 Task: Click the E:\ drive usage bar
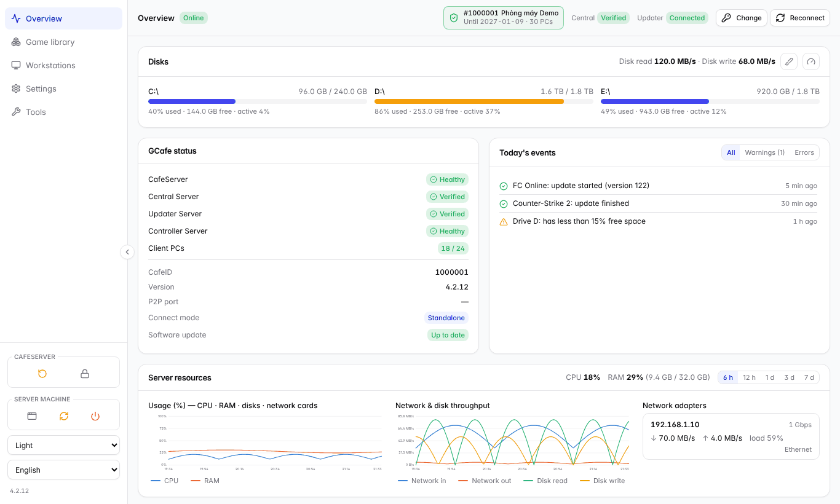click(x=710, y=101)
